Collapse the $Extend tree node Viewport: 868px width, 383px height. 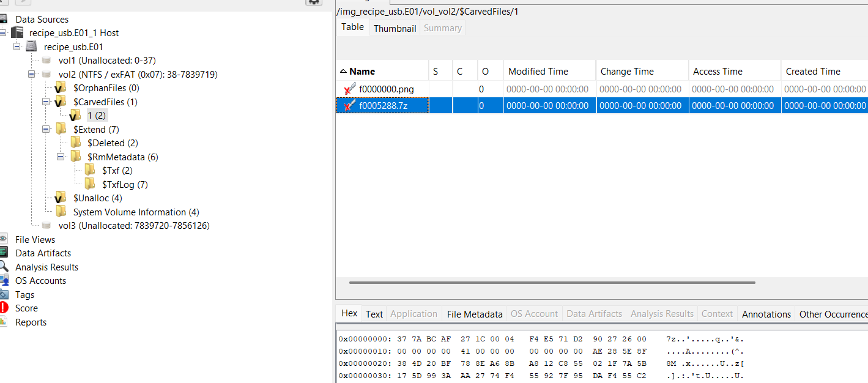tap(45, 129)
